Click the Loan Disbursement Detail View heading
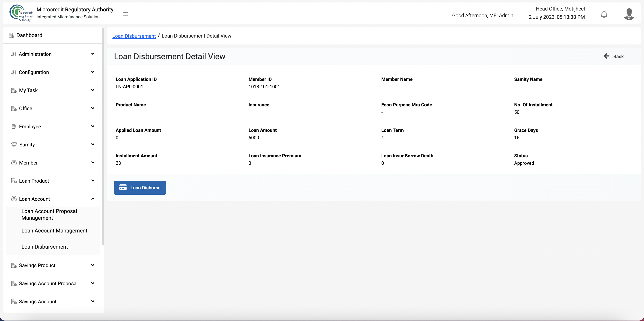This screenshot has width=644, height=321. 169,57
